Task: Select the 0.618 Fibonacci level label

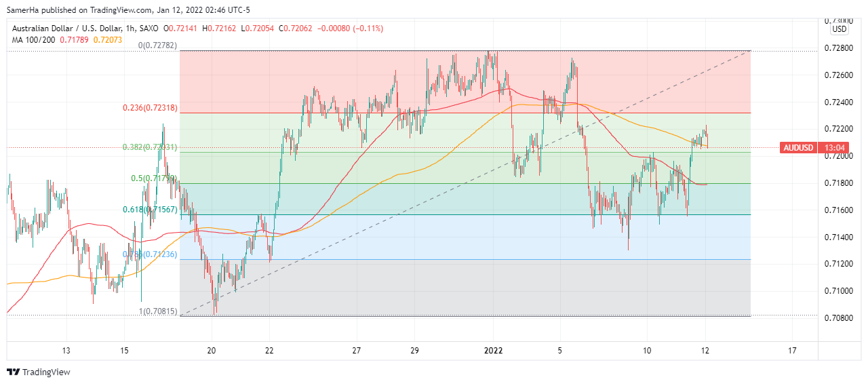Action: [x=149, y=210]
